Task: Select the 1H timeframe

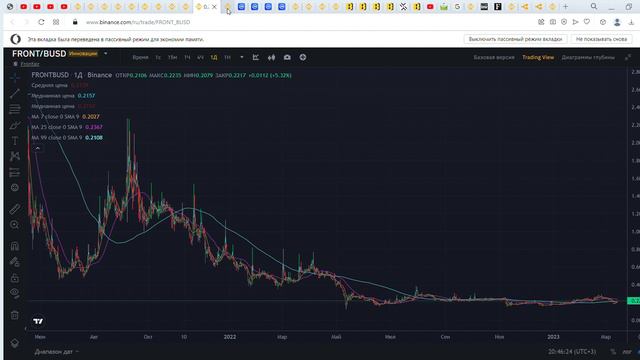Action: [x=187, y=58]
